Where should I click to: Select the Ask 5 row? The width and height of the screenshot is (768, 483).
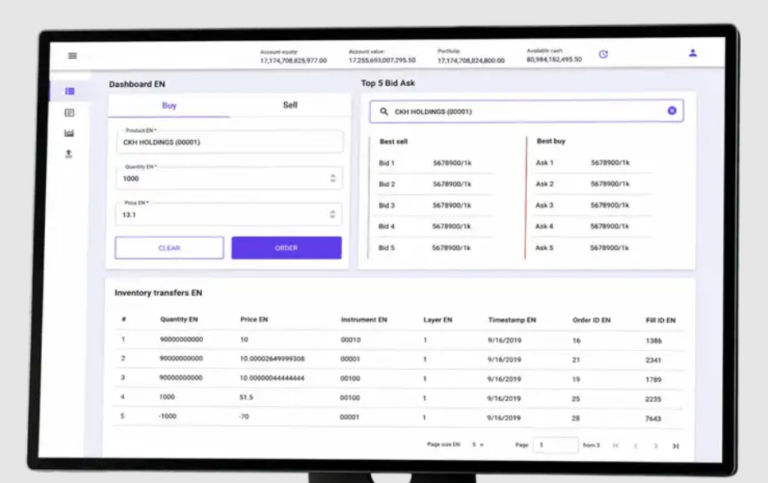[x=592, y=248]
